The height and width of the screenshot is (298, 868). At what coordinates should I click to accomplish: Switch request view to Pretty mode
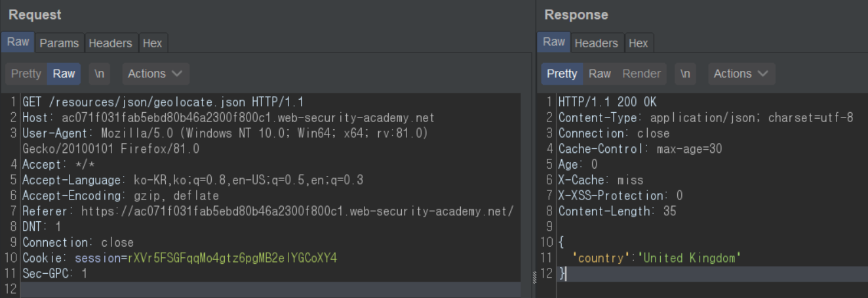coord(26,74)
